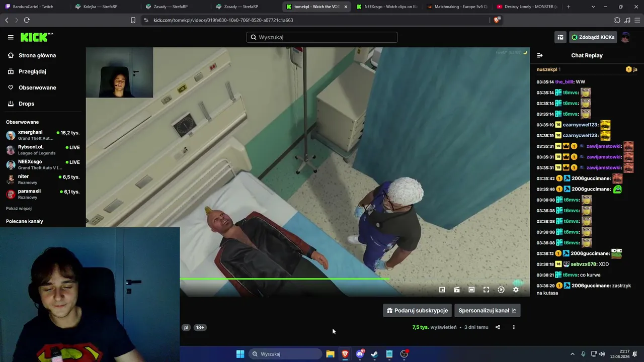
Task: Open the system volume control
Action: [x=602, y=354]
